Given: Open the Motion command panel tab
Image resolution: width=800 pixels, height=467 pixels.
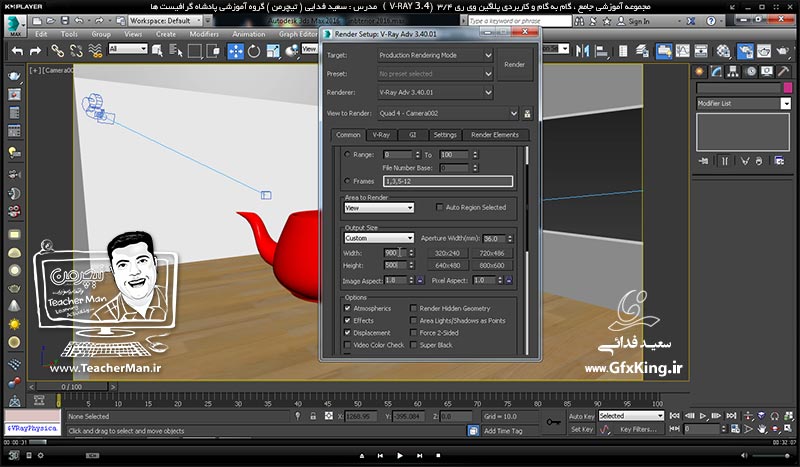Looking at the screenshot, I should pos(751,71).
